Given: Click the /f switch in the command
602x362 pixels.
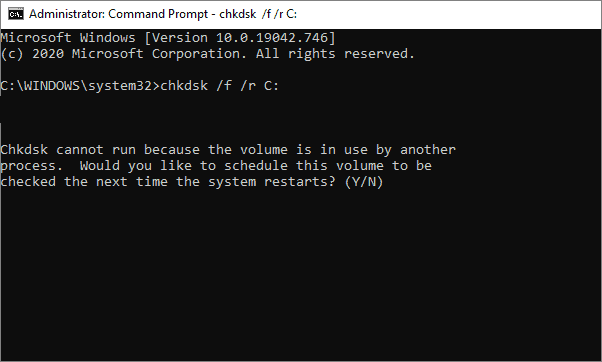Looking at the screenshot, I should 224,85.
